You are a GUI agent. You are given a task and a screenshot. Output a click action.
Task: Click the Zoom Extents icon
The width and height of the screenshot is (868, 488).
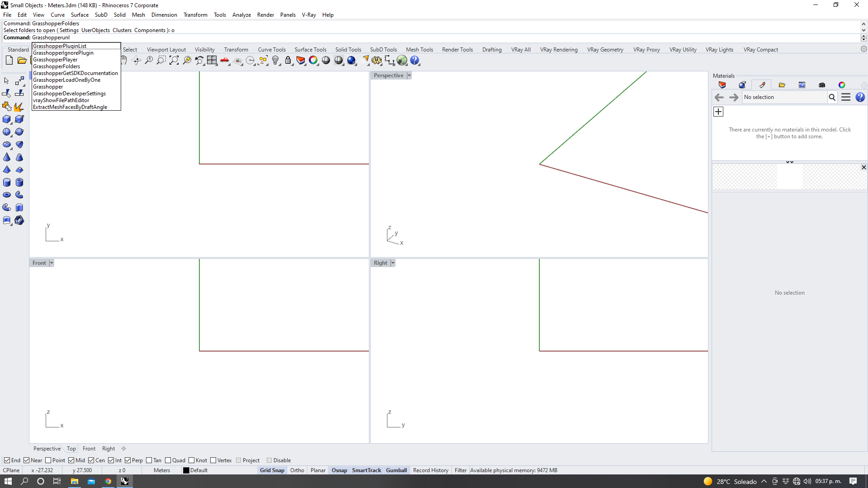click(x=174, y=61)
